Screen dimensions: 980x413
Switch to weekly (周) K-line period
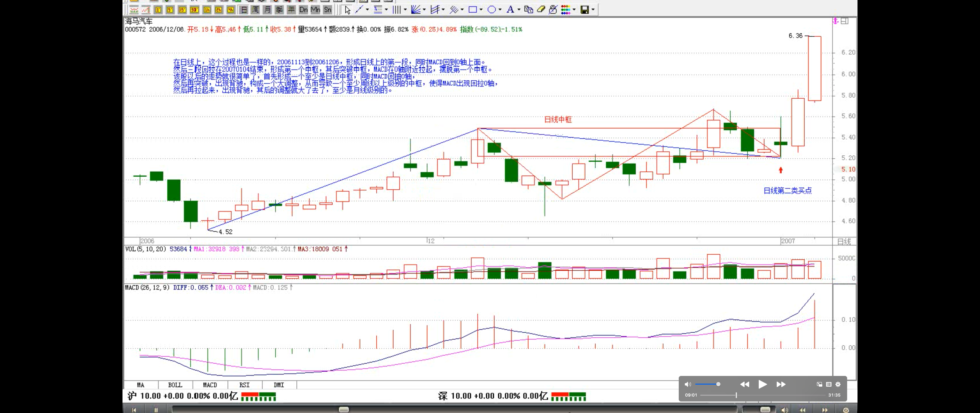[256, 10]
